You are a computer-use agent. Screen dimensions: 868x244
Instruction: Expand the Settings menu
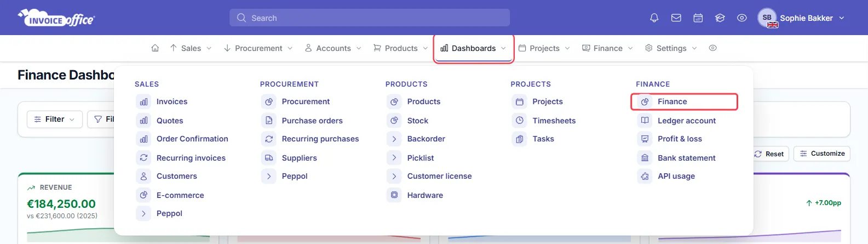(x=671, y=48)
